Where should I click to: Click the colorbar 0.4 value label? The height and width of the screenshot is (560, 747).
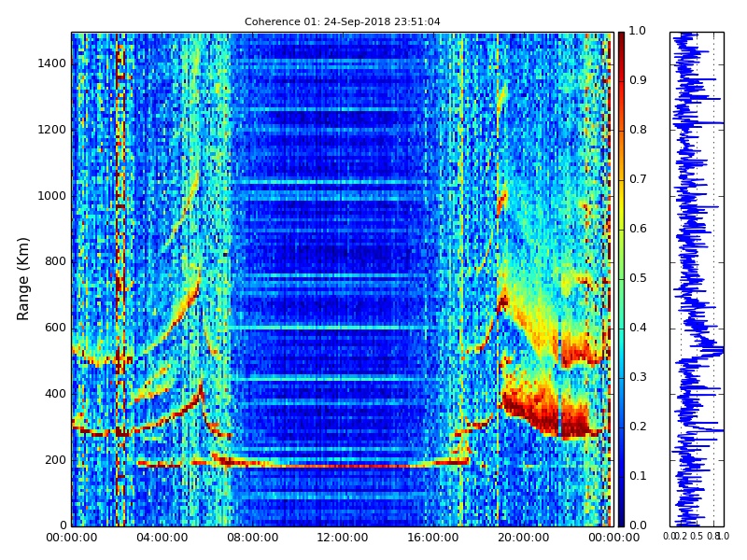tap(638, 328)
